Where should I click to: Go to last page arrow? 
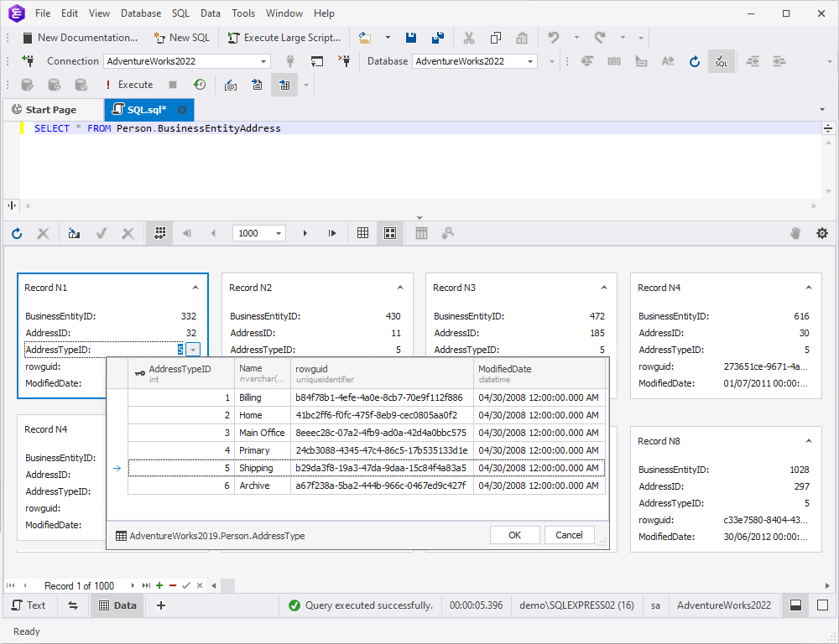[x=332, y=233]
